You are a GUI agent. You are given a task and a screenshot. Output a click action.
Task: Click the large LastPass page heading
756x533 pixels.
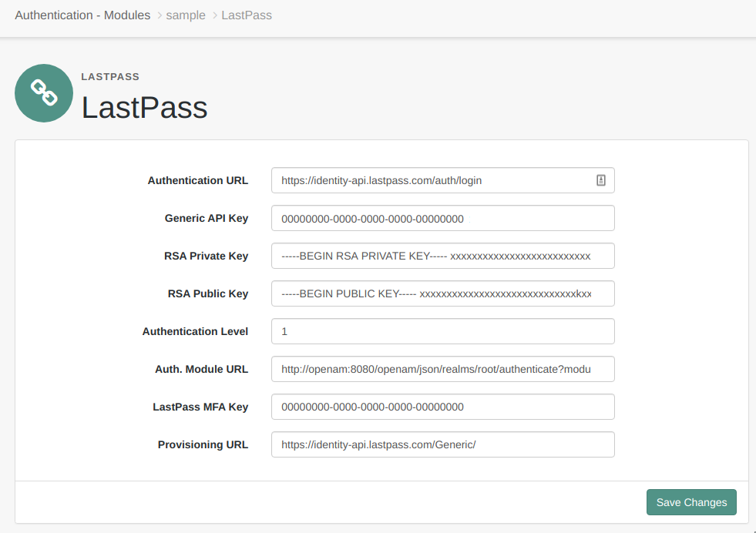pyautogui.click(x=144, y=107)
